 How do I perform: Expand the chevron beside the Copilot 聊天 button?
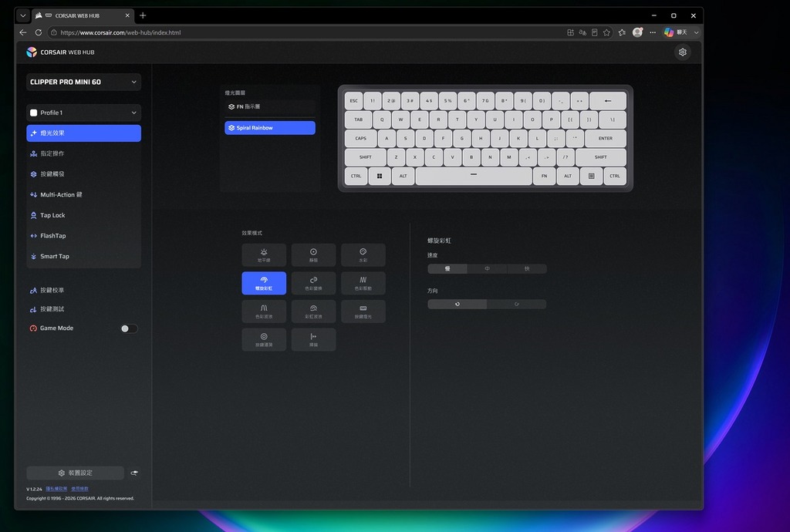(x=697, y=32)
